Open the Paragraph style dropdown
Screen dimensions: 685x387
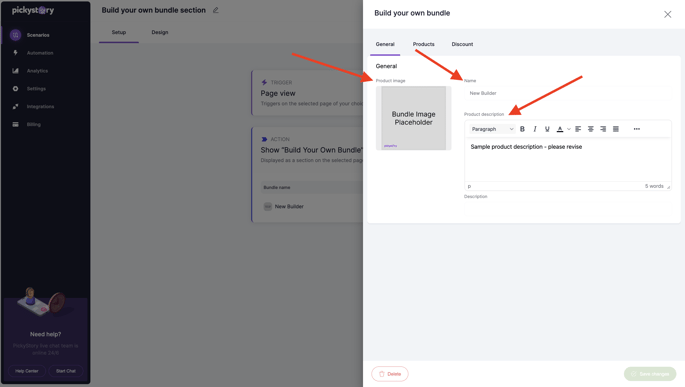pyautogui.click(x=492, y=129)
